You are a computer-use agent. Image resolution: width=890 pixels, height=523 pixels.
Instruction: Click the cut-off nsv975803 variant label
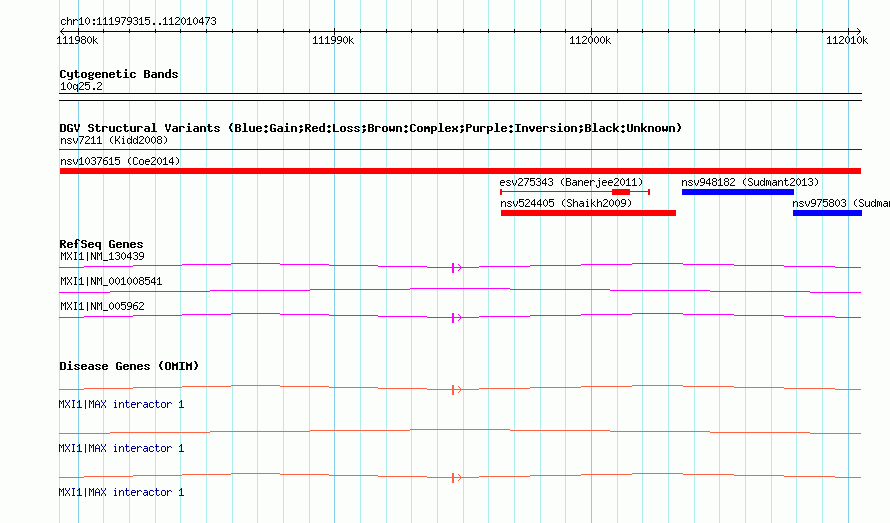[841, 203]
